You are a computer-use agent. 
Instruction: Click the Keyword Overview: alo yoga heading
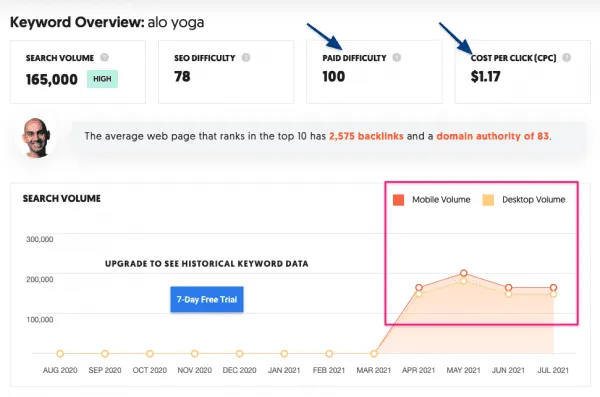107,22
